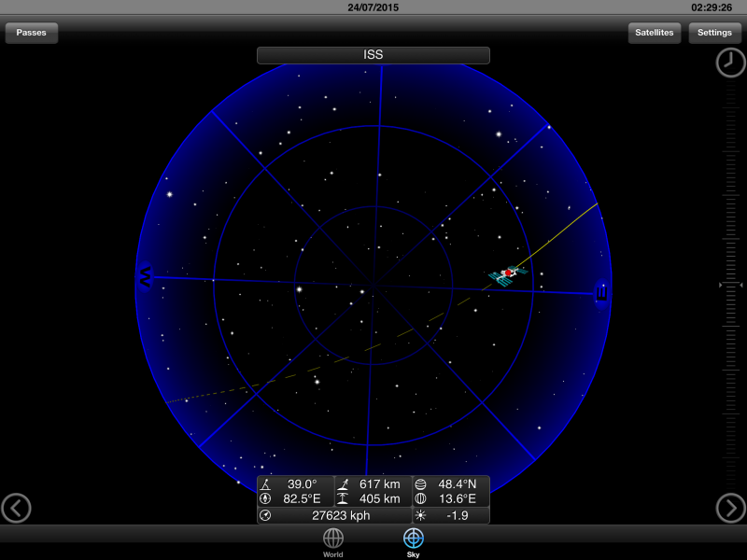747x560 pixels.
Task: Click the latitude globe icon
Action: (x=420, y=484)
